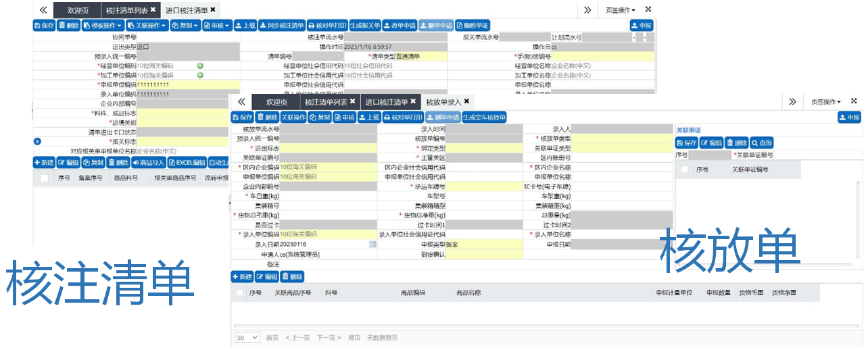Open the 模板操作 dropdown menu
Screen dimensions: 868x354
tap(102, 26)
